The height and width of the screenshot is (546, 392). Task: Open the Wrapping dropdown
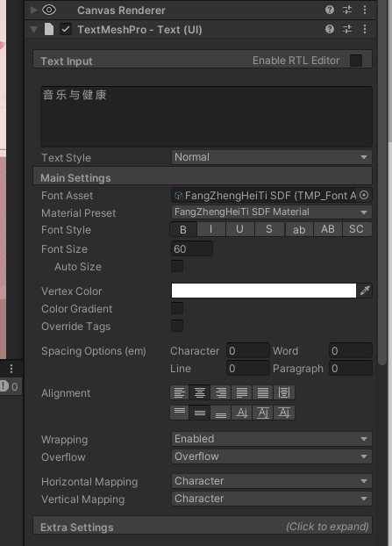pos(271,439)
